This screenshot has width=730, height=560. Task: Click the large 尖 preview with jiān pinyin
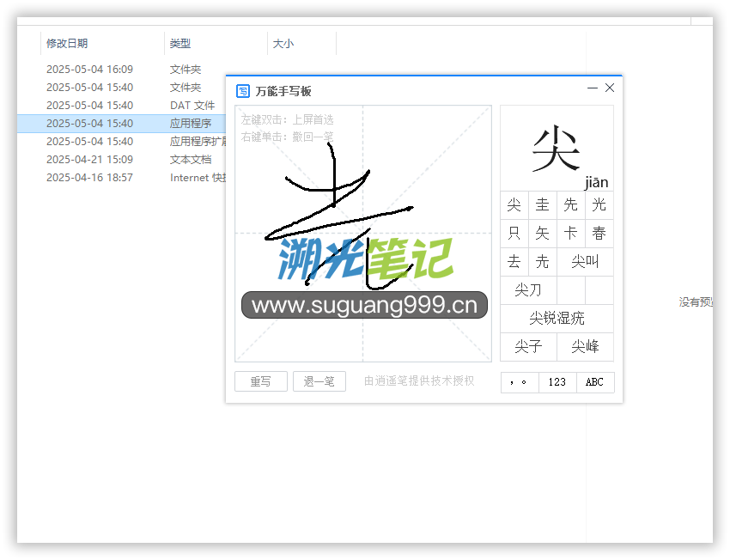click(557, 149)
